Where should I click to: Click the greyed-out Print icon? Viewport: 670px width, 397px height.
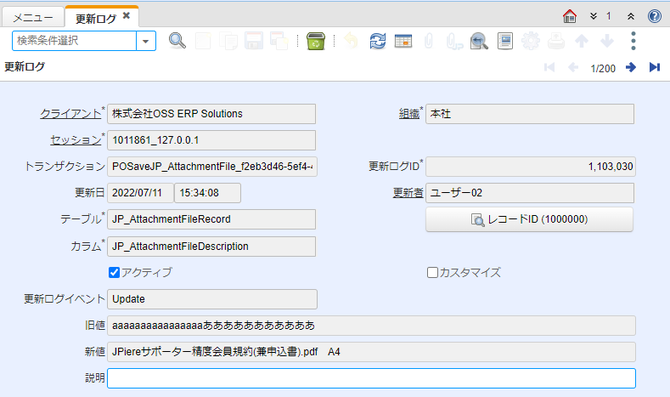[556, 41]
